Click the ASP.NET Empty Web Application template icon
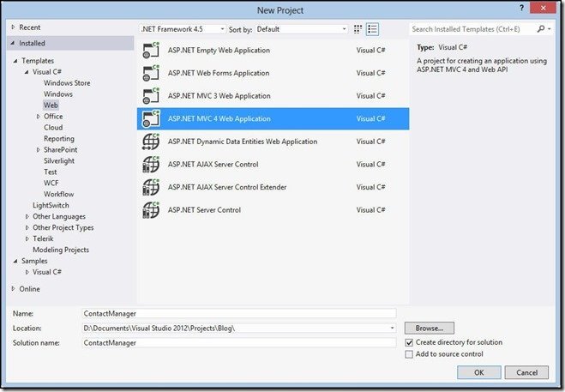 coord(151,50)
